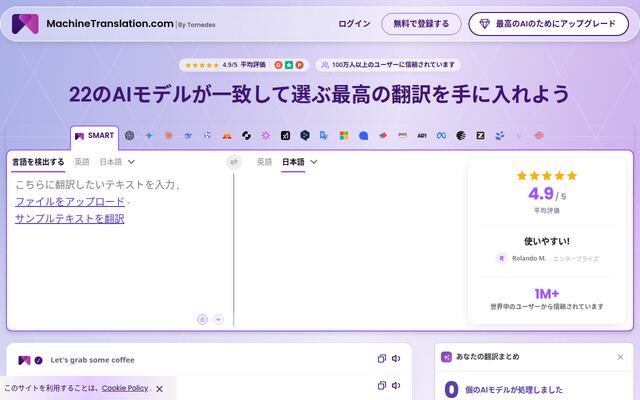The height and width of the screenshot is (400, 640).
Task: Select 英語 as source language
Action: pyautogui.click(x=82, y=162)
